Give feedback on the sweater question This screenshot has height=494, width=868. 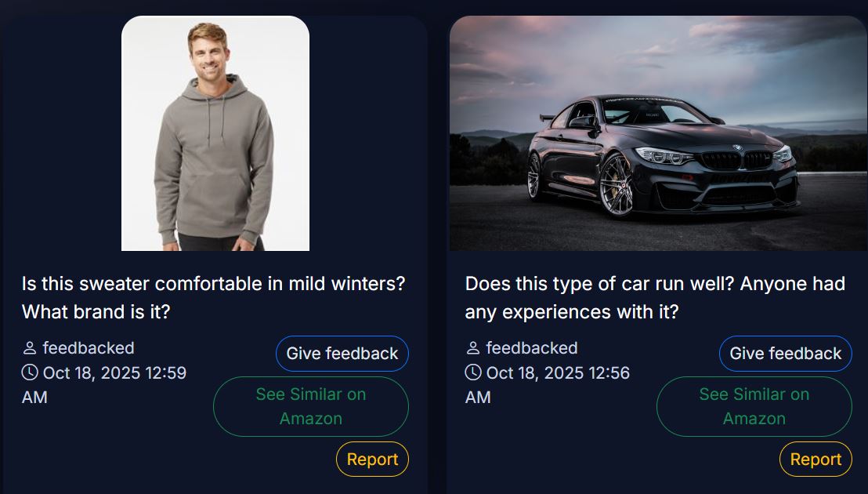[x=342, y=354]
